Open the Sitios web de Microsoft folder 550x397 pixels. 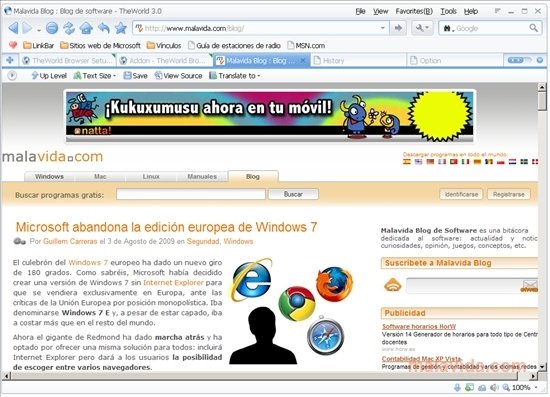pyautogui.click(x=100, y=45)
